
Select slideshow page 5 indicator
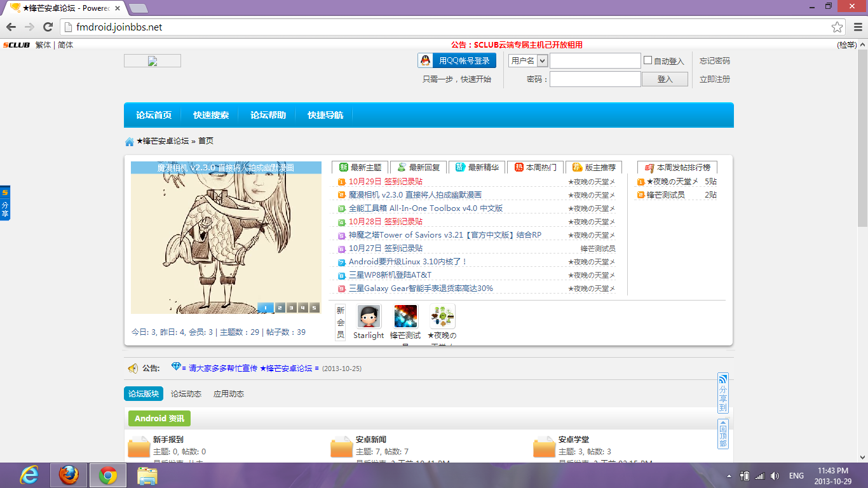click(x=315, y=308)
